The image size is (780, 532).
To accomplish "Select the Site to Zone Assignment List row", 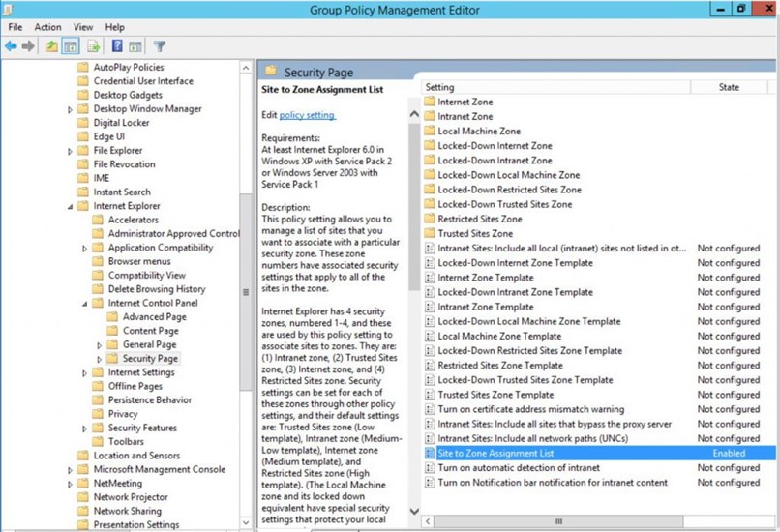I will (x=599, y=453).
